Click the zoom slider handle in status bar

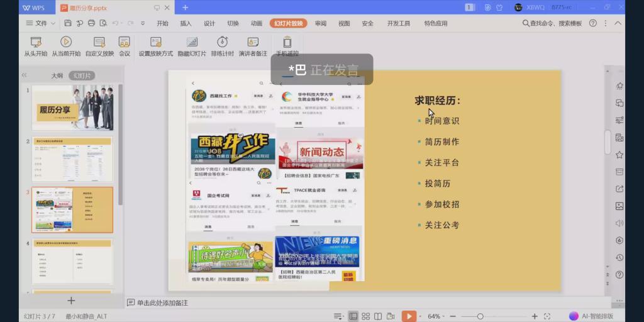480,316
